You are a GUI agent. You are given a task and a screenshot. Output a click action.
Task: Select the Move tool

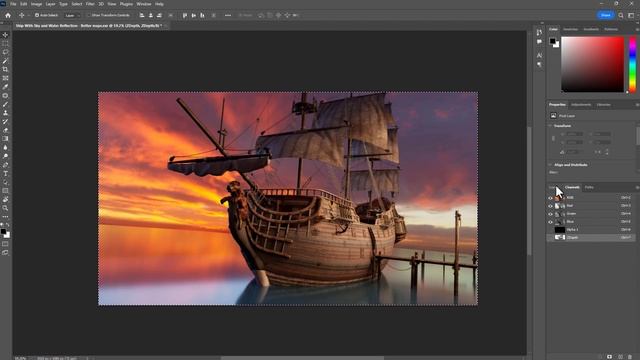tap(5, 35)
